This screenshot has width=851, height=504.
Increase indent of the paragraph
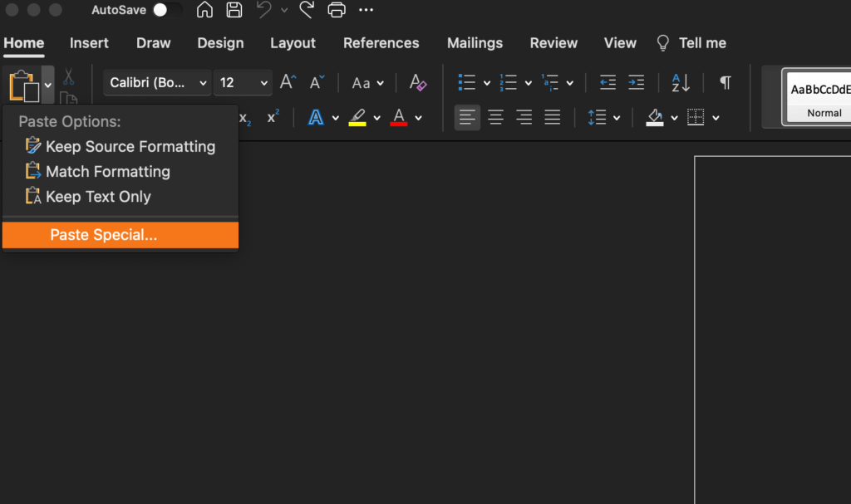[636, 83]
